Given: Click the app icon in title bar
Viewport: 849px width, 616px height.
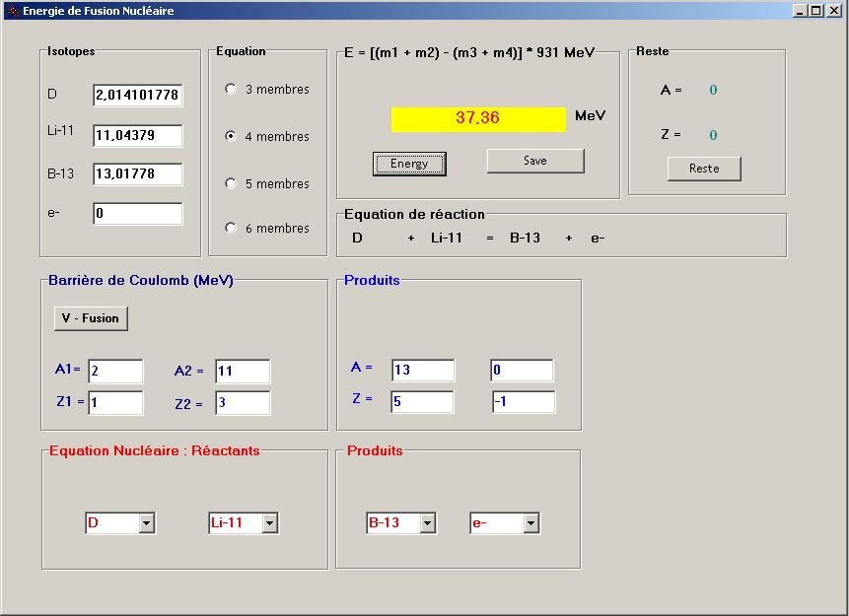Looking at the screenshot, I should pos(12,11).
